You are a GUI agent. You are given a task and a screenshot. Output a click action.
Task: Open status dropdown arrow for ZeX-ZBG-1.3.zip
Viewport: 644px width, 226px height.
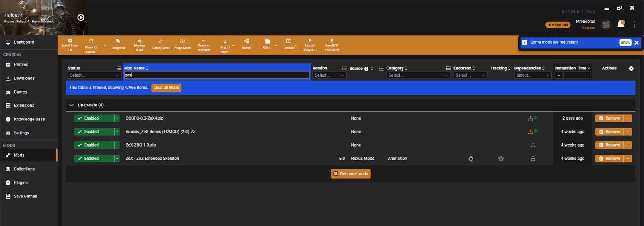117,145
